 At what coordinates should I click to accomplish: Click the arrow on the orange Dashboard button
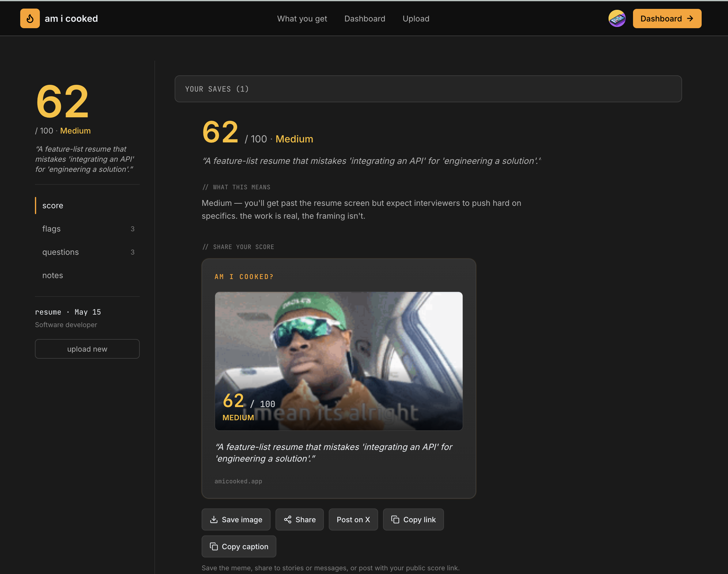click(x=690, y=18)
